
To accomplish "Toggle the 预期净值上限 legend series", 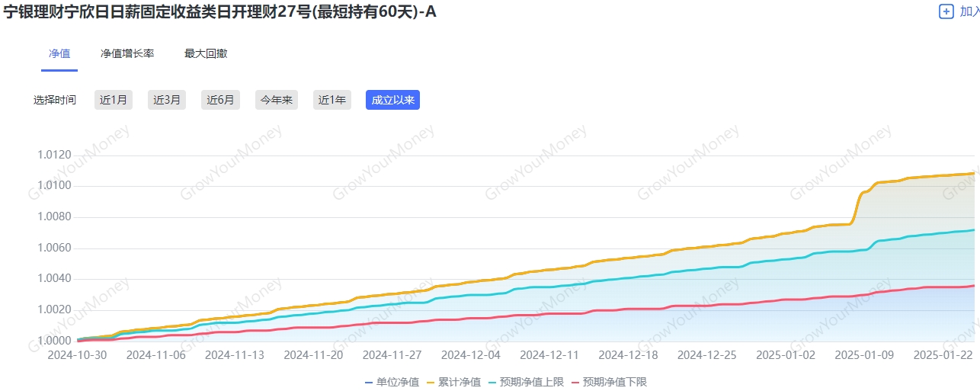I will tap(526, 382).
